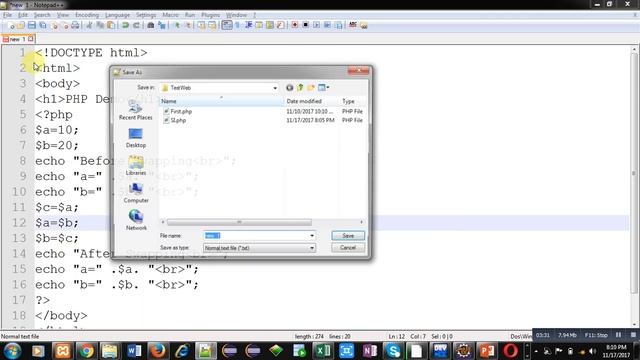Click the File name input field
The height and width of the screenshot is (360, 640).
pyautogui.click(x=256, y=236)
